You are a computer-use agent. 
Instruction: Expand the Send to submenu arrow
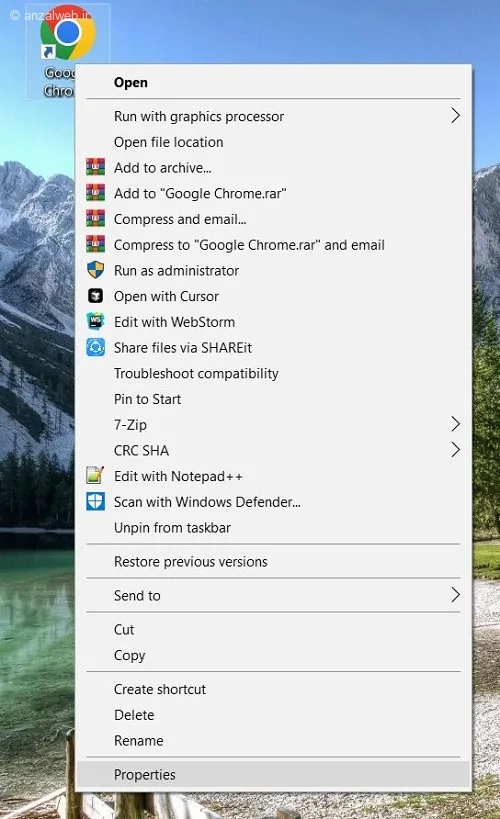(455, 594)
